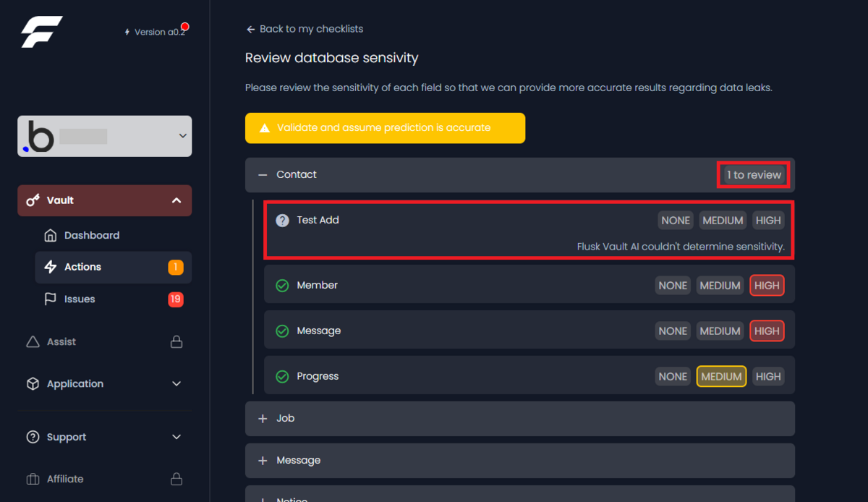868x502 pixels.
Task: Click the Issues flag icon
Action: click(x=51, y=299)
